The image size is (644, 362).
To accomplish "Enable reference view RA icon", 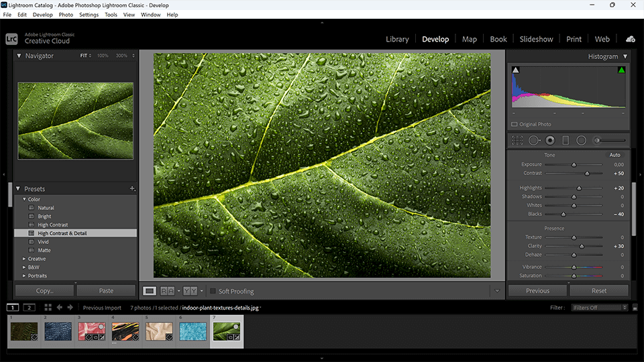I will point(167,291).
